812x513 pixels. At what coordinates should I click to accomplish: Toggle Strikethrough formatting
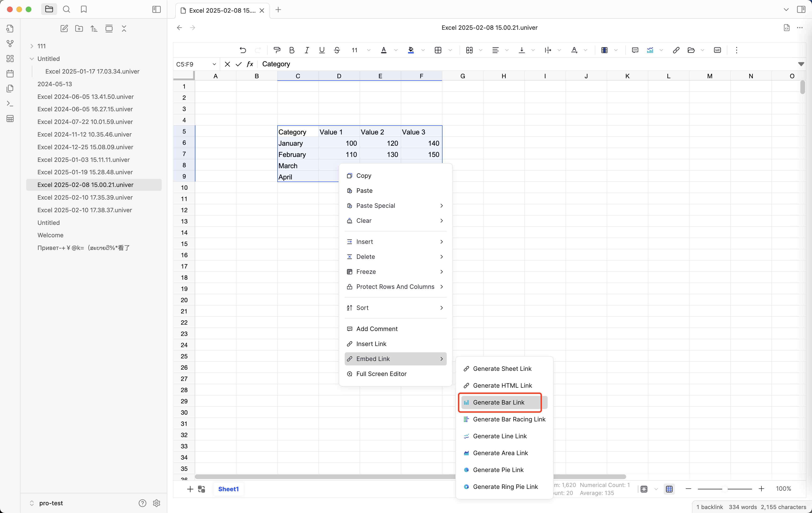(337, 50)
